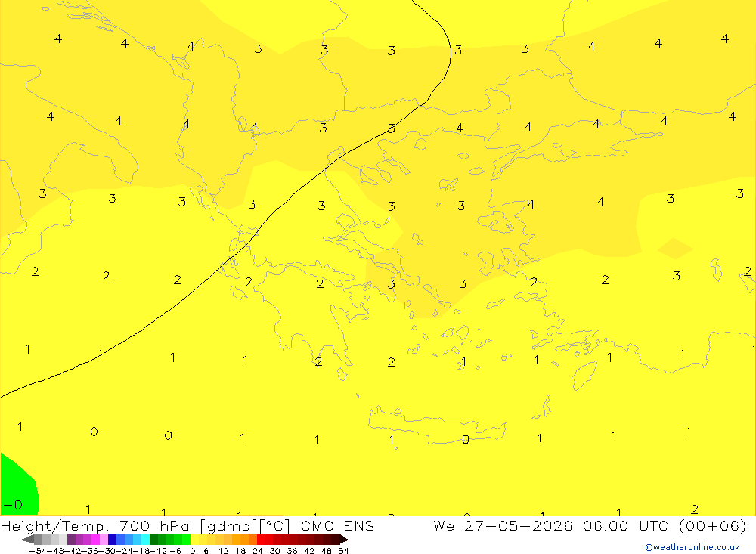Click the '-54' legend scale label
The height and width of the screenshot is (554, 756).
tap(38, 551)
